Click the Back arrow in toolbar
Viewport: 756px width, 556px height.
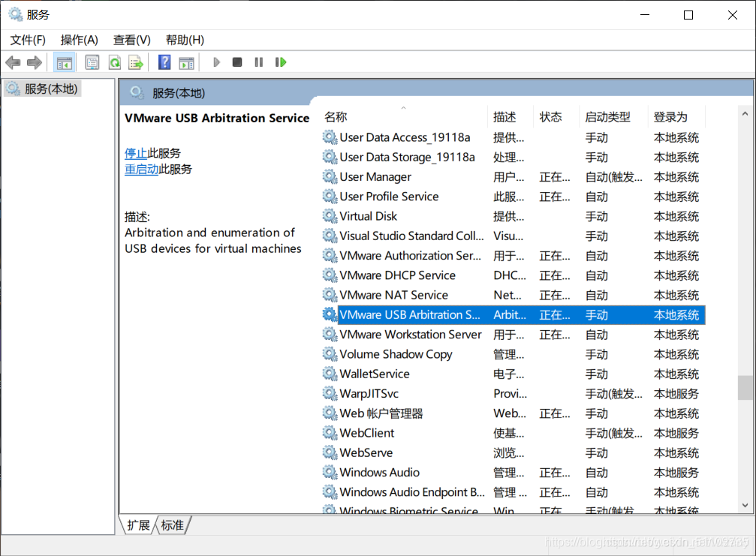(x=13, y=62)
